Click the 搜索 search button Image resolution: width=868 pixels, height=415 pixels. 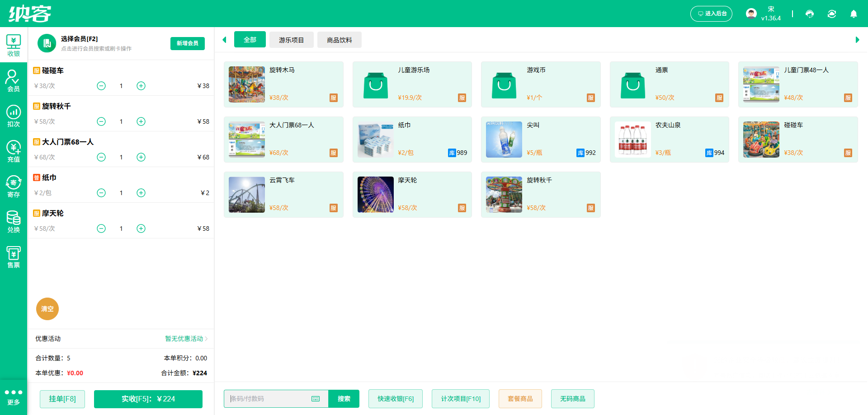click(x=344, y=399)
